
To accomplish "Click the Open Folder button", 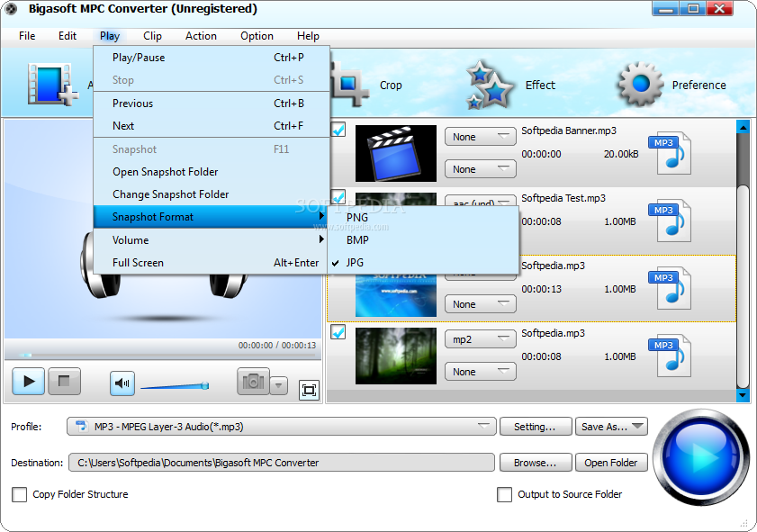I will tap(611, 463).
